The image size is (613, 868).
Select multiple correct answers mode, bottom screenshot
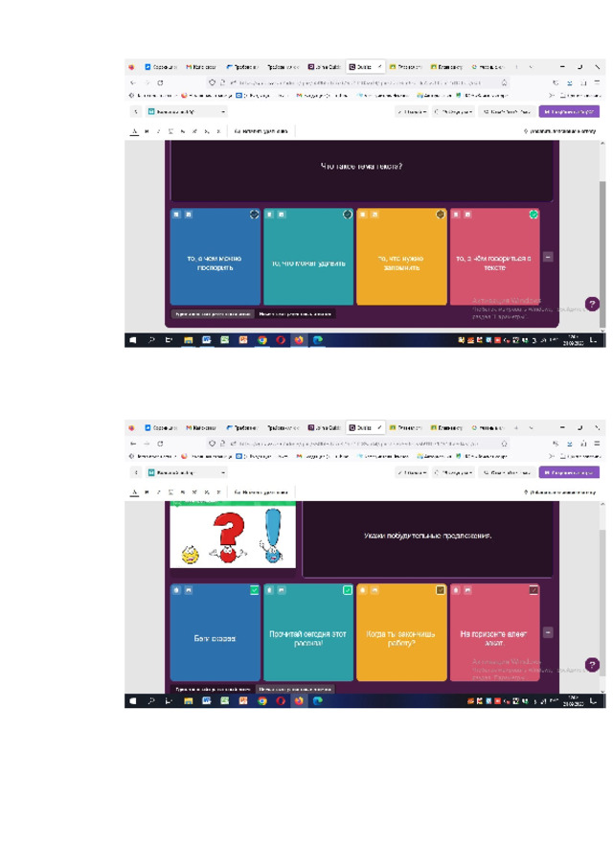pos(295,689)
